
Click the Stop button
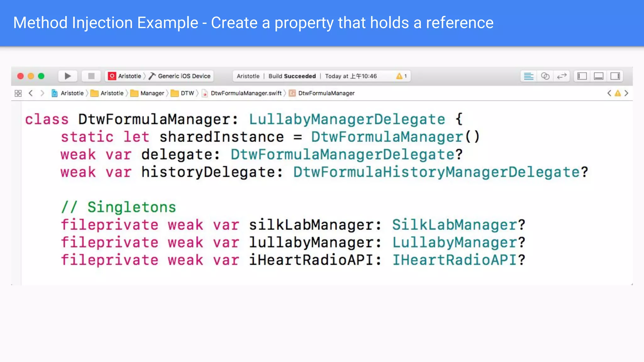click(x=91, y=76)
